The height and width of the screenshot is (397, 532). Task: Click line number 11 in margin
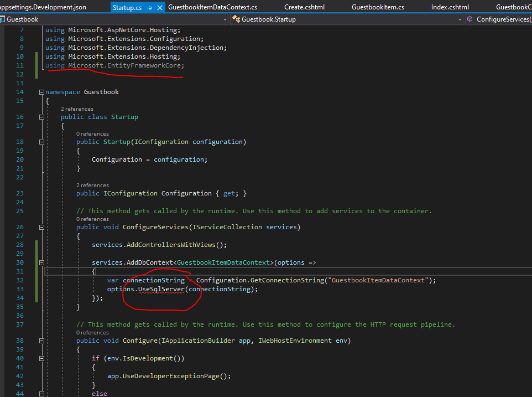(x=20, y=65)
